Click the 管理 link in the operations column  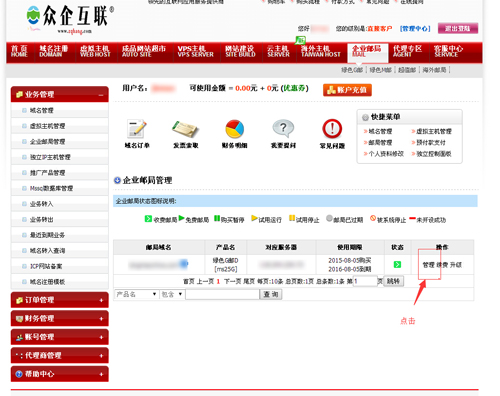(428, 265)
